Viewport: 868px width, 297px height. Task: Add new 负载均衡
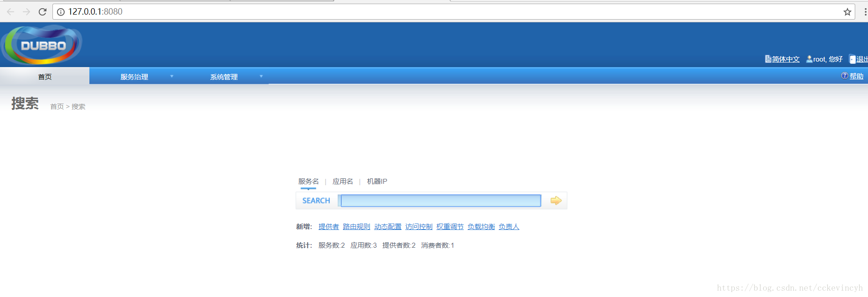[x=481, y=227]
